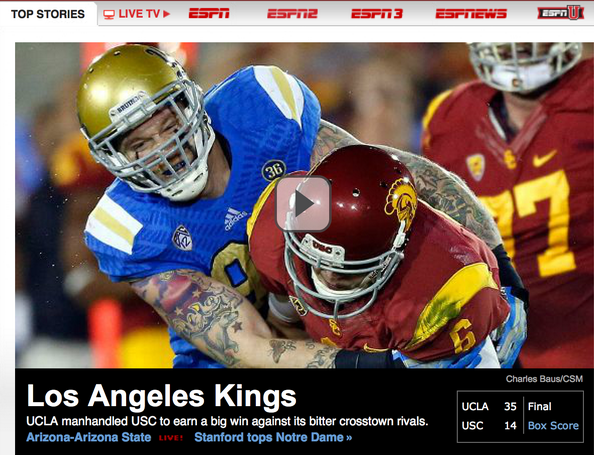This screenshot has height=455, width=594.
Task: Select the ESPN2 channel logo
Action: pos(292,14)
